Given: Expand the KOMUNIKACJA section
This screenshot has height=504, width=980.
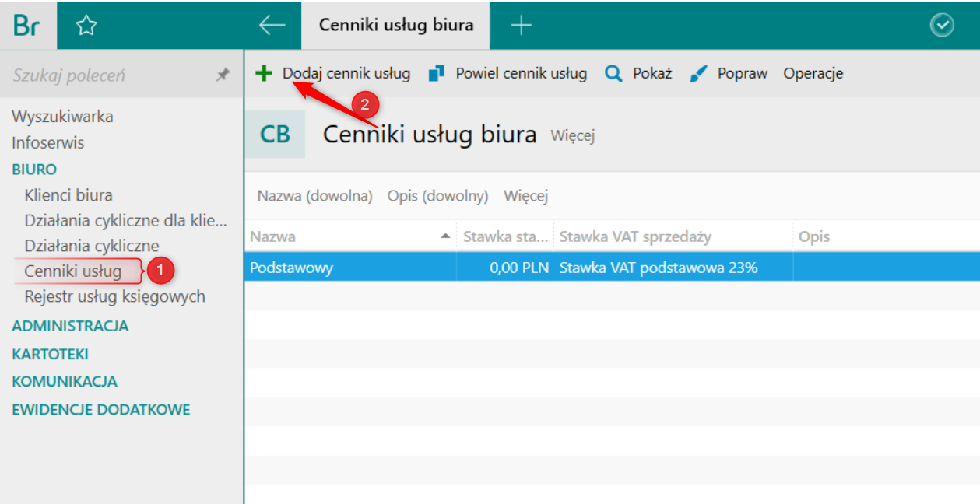Looking at the screenshot, I should [65, 381].
